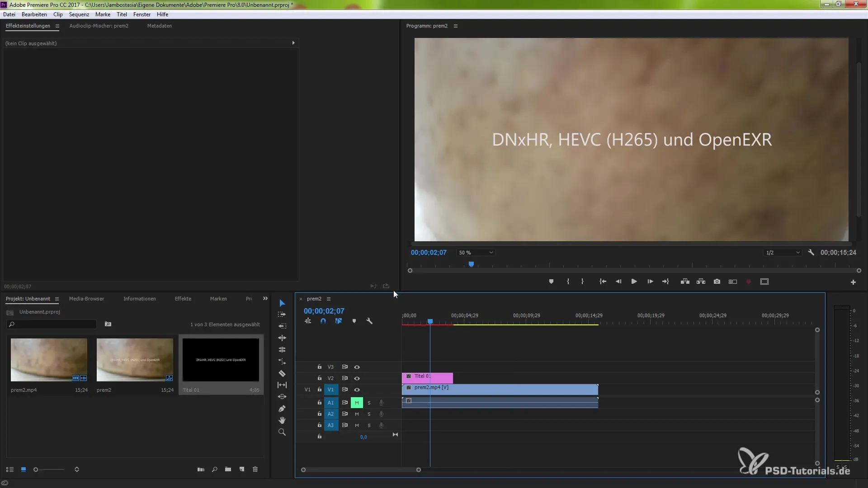Toggle lock on track V2
The height and width of the screenshot is (488, 868).
coord(319,378)
